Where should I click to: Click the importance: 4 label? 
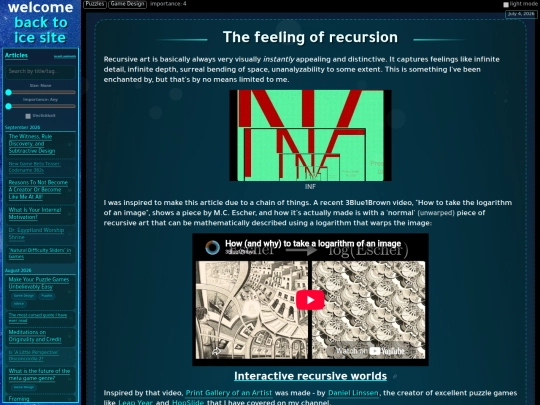[168, 4]
